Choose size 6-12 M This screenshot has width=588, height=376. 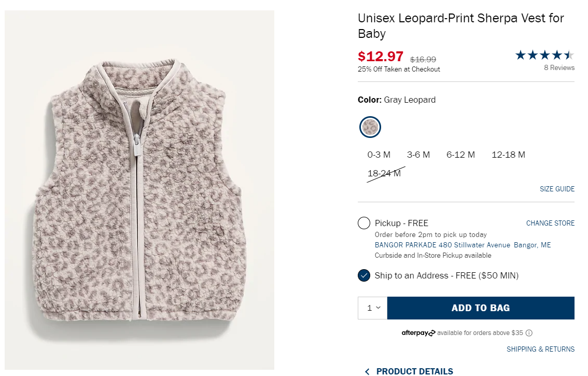460,155
